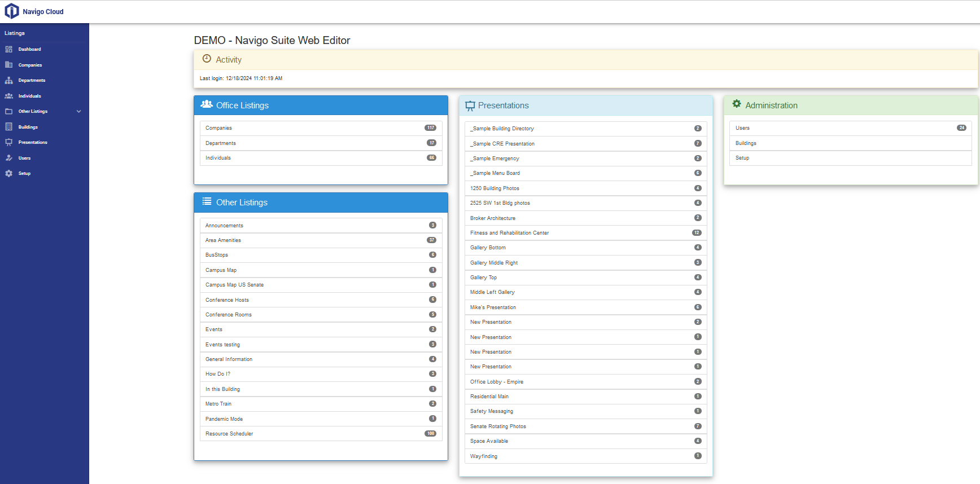Open Office Lobby - Empire presentation

586,382
